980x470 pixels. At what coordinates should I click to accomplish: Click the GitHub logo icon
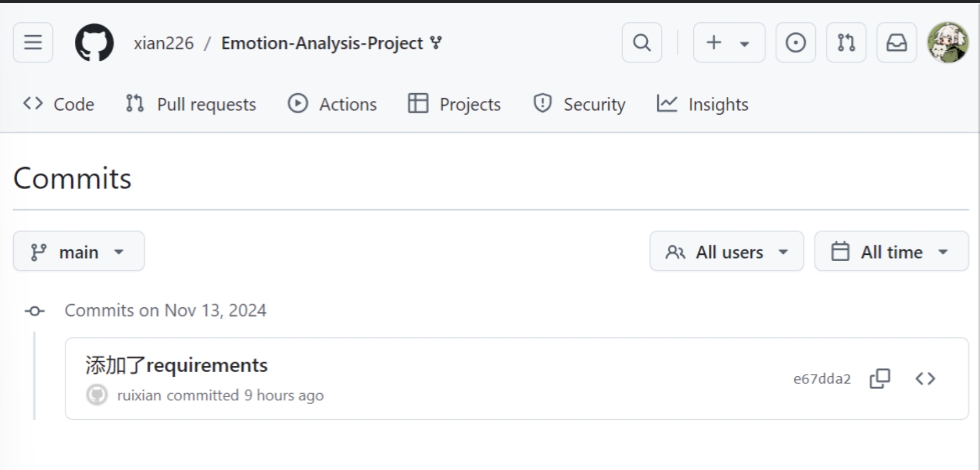tap(94, 42)
